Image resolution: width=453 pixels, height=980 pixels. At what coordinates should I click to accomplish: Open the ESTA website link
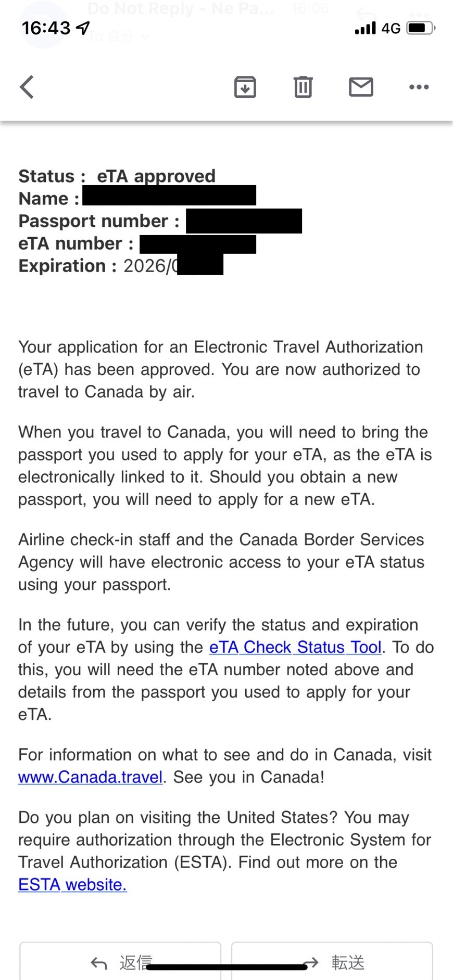pyautogui.click(x=72, y=885)
